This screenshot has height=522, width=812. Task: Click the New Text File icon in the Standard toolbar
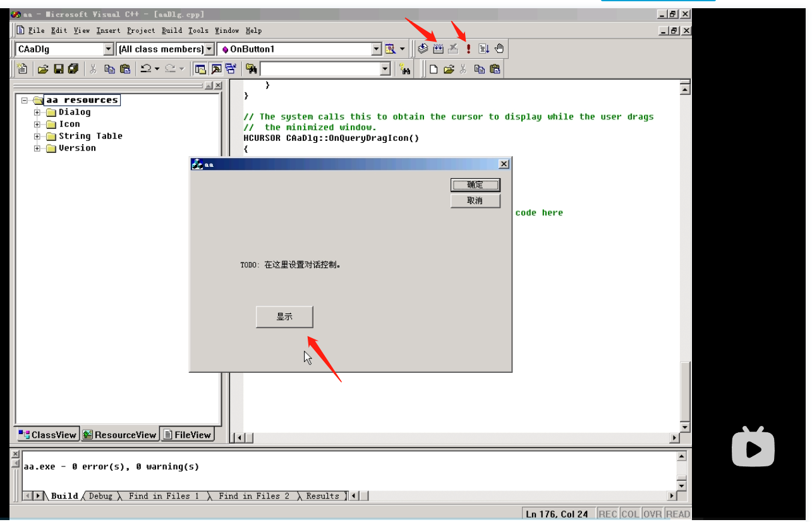coord(22,69)
